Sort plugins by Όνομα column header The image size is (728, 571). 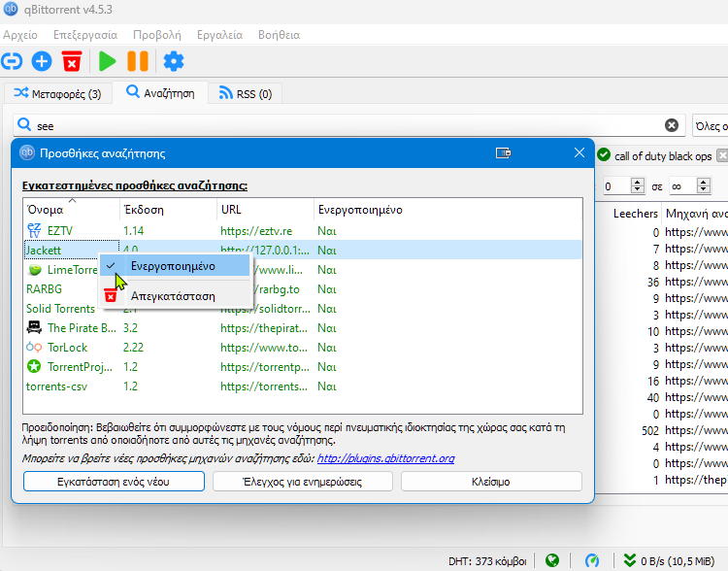[x=72, y=210]
